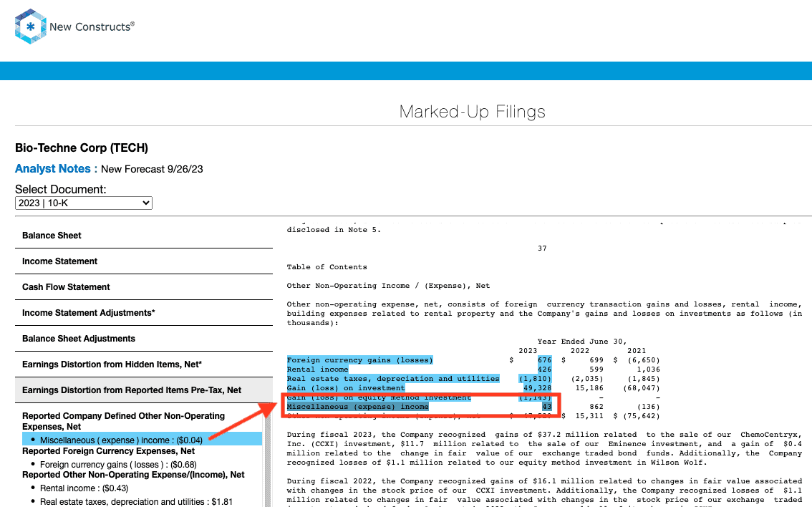812x507 pixels.
Task: Click the 699 value in the 2022 column
Action: click(596, 360)
